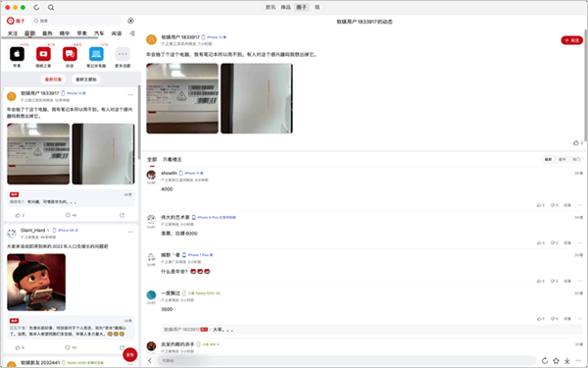Downvote 伟大的艺术家's comment
Screen dimensions: 588x368
click(554, 243)
